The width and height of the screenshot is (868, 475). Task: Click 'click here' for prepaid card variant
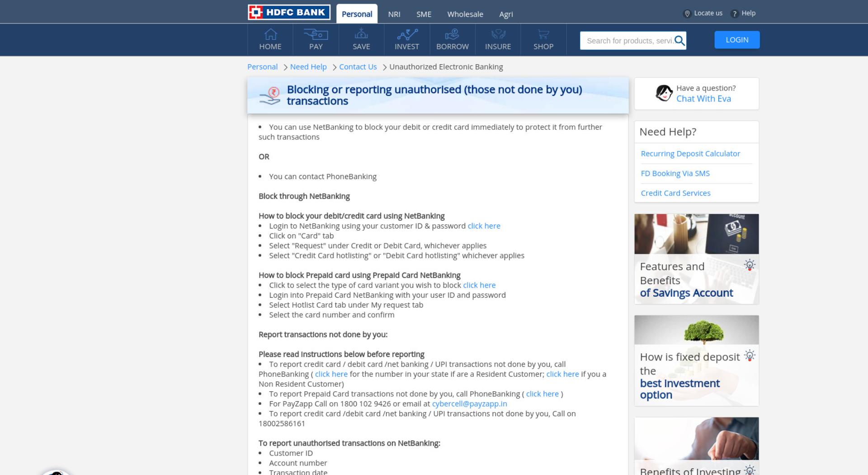point(479,285)
